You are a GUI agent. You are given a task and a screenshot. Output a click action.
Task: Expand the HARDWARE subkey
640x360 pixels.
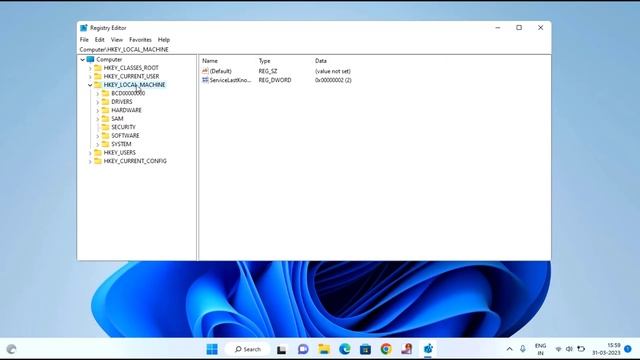[x=98, y=111]
